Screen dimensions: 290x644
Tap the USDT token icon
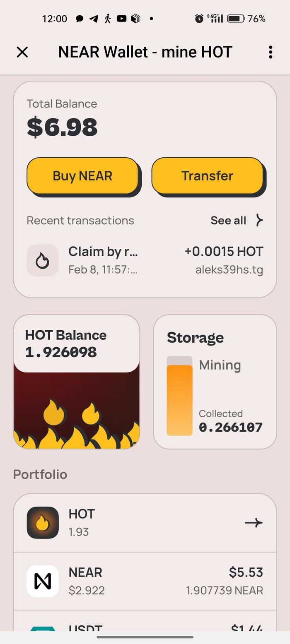43,629
